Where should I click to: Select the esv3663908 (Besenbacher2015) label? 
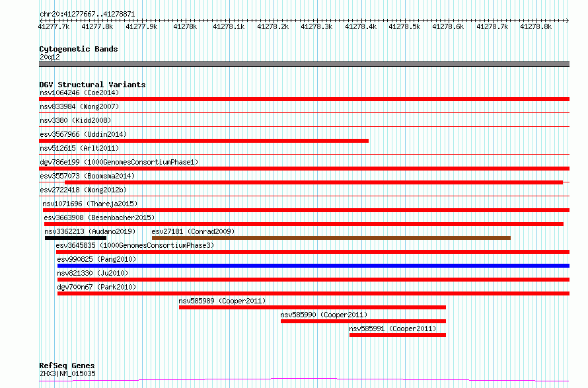point(99,217)
